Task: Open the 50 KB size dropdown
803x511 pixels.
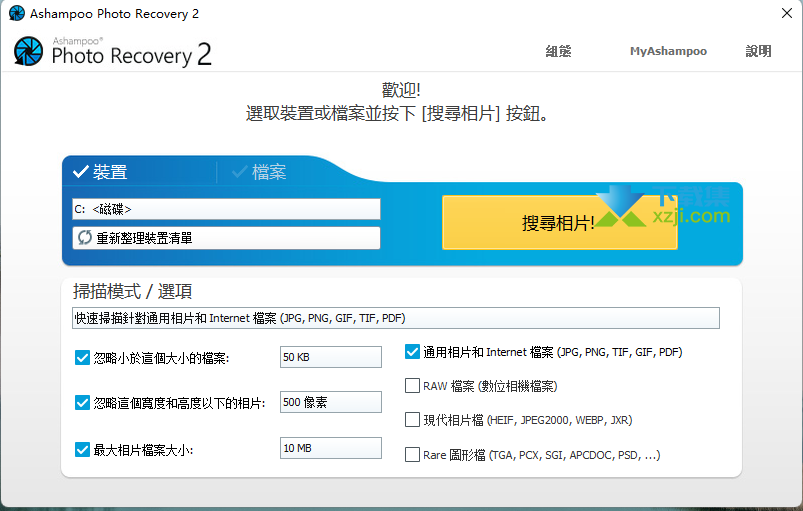Action: [331, 357]
